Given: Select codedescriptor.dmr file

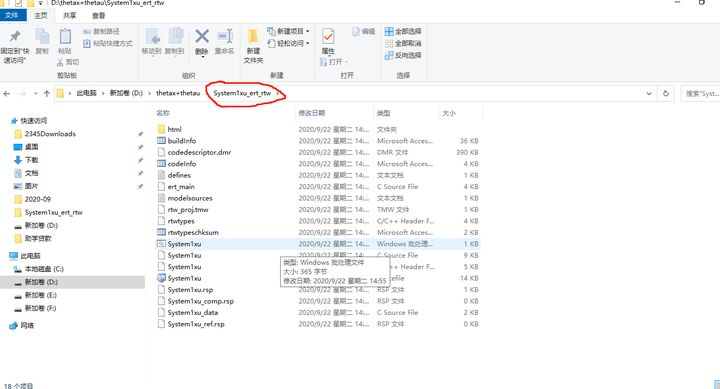Looking at the screenshot, I should coord(199,152).
